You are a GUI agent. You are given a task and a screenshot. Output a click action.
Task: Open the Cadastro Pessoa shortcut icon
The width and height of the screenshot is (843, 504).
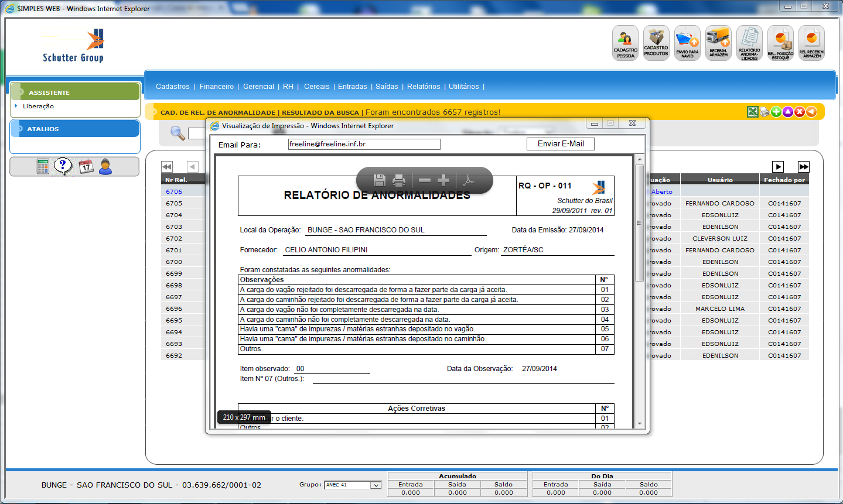[625, 43]
